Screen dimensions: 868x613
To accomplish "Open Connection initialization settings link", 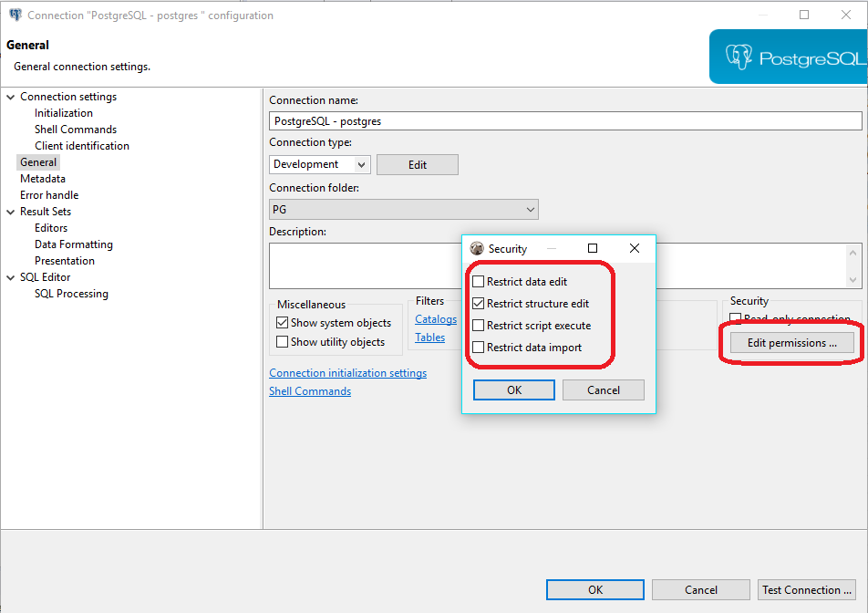I will [347, 373].
